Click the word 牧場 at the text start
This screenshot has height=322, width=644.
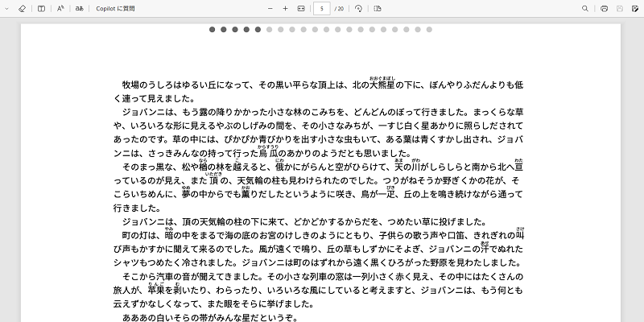(130, 85)
